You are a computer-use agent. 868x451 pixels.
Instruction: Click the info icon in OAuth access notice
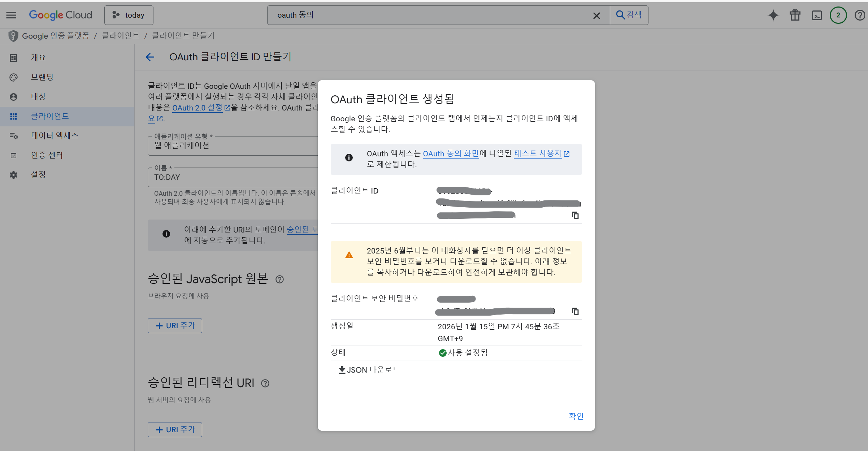tap(349, 158)
